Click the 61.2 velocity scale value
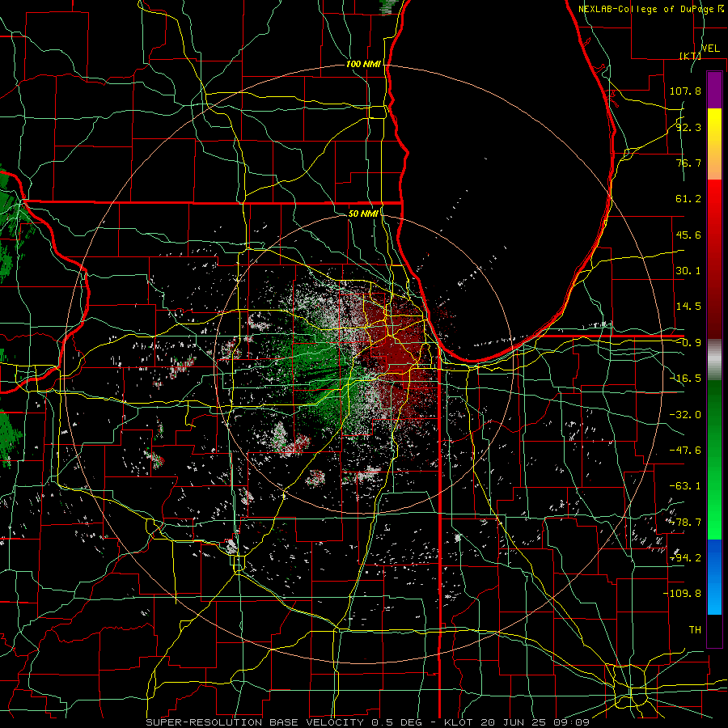The width and height of the screenshot is (728, 728). tap(688, 199)
